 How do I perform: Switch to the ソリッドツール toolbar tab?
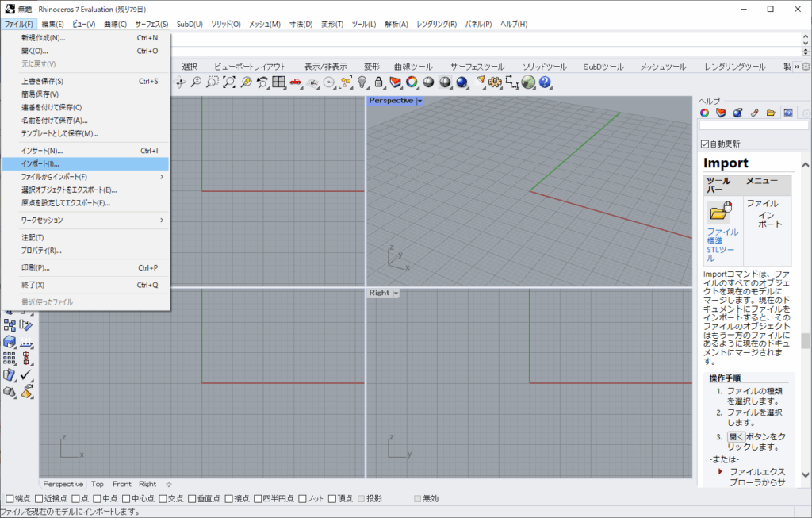pyautogui.click(x=544, y=67)
